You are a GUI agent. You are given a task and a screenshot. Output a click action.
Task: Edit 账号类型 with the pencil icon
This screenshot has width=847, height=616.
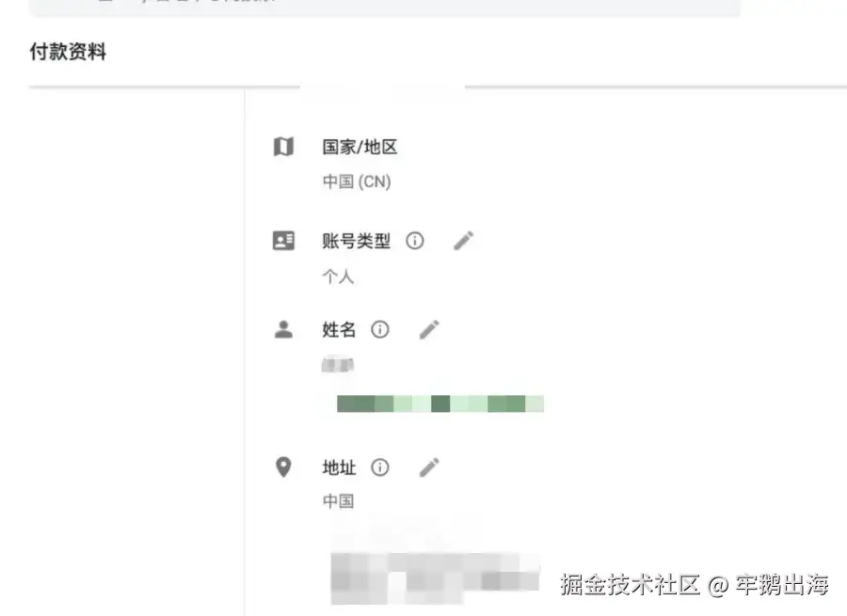[463, 241]
